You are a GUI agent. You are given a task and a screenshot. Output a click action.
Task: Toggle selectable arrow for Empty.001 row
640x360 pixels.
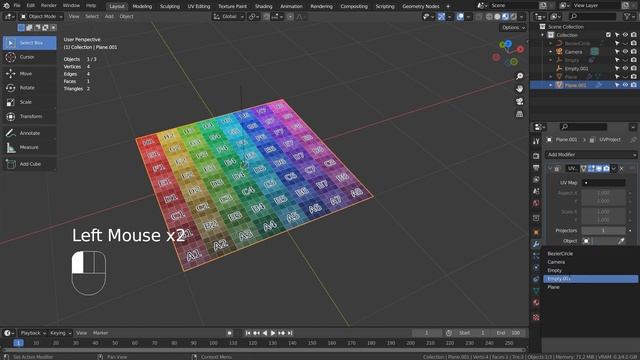617,69
